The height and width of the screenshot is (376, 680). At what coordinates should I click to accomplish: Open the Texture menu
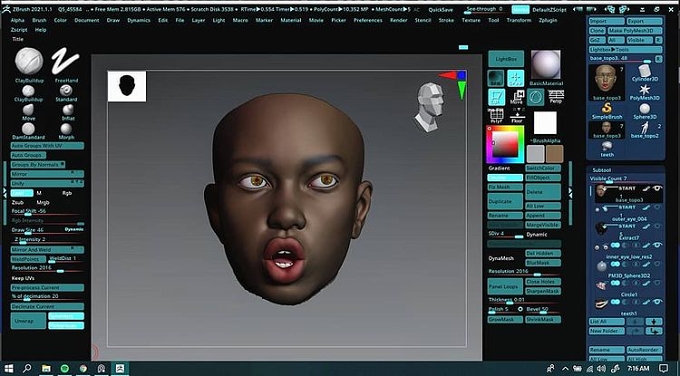click(471, 20)
